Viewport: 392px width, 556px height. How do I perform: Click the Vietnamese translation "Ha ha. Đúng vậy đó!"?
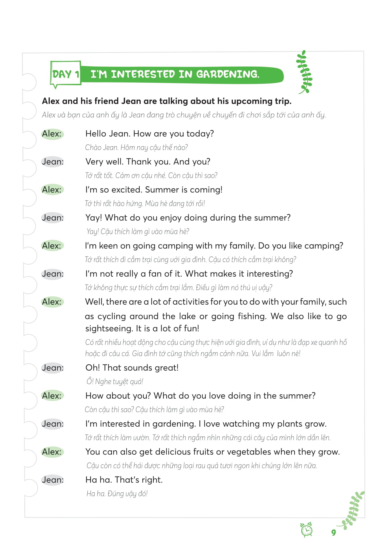pos(117,494)
